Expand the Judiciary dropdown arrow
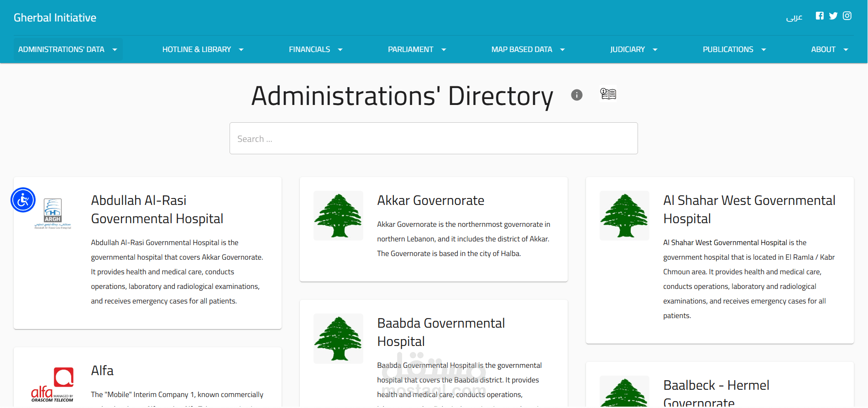Screen dimensions: 868x408 point(655,50)
